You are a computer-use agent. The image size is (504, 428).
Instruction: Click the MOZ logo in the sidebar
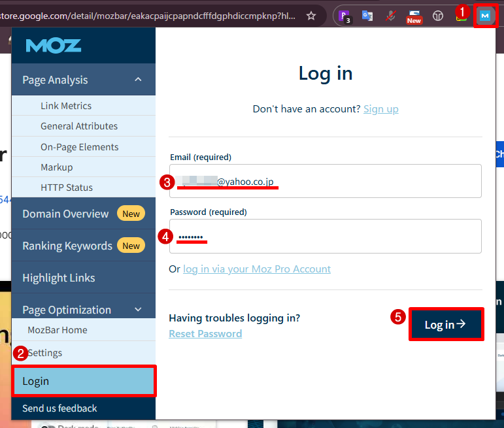[54, 46]
